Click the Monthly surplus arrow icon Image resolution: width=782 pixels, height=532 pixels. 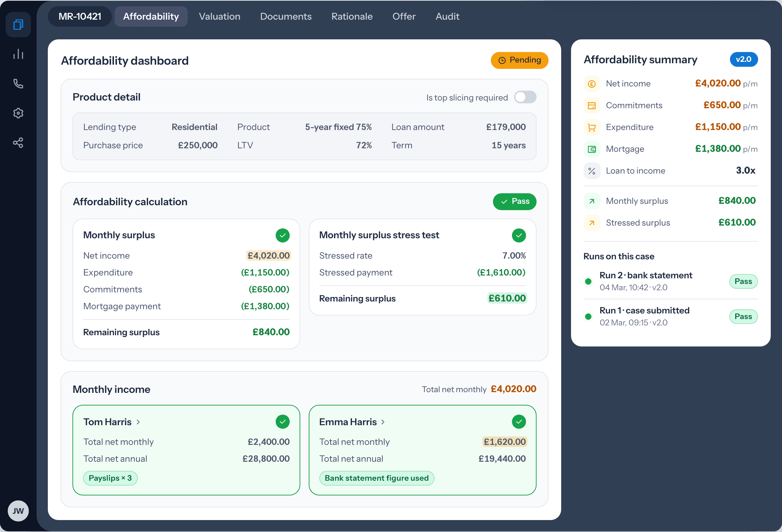click(592, 201)
